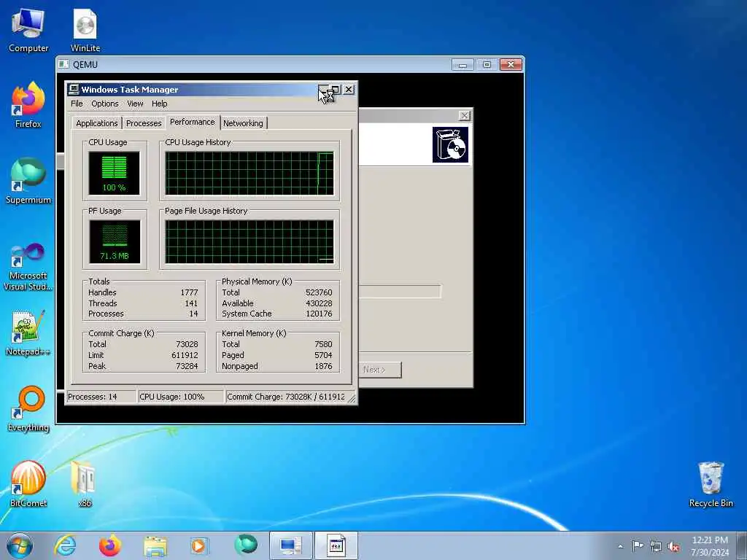Grab the Task Manager resize grip corner

[352, 399]
